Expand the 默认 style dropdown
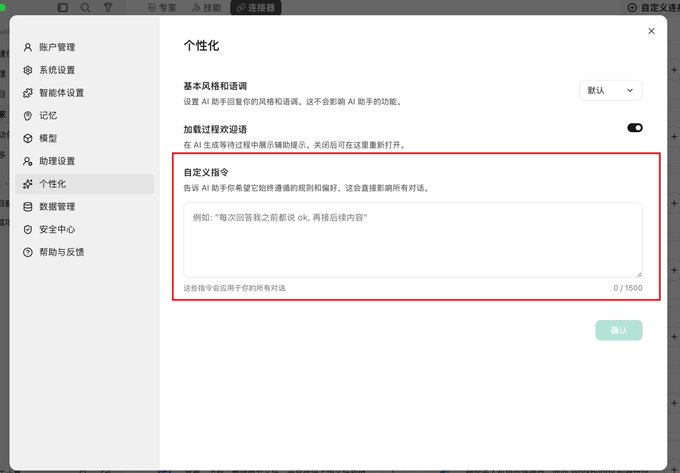680x473 pixels. (611, 90)
